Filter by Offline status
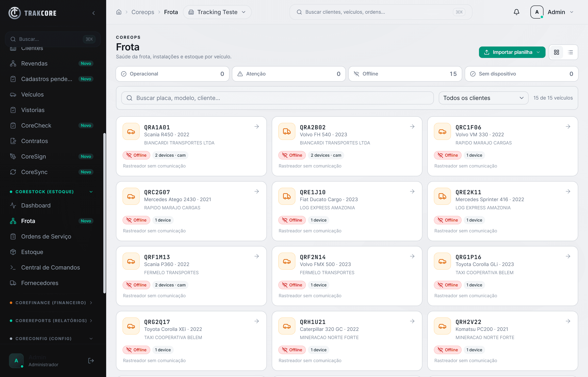 coord(405,74)
